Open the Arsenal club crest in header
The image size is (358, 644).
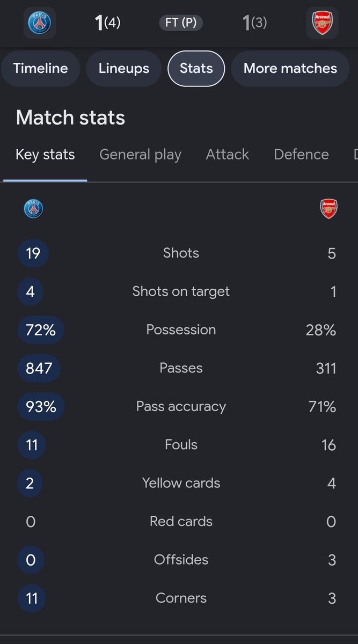tap(322, 23)
